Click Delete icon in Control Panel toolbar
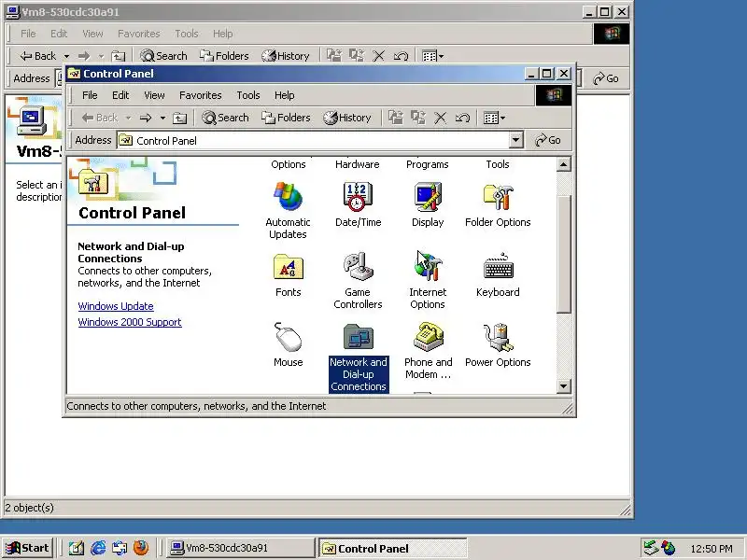 pos(440,118)
